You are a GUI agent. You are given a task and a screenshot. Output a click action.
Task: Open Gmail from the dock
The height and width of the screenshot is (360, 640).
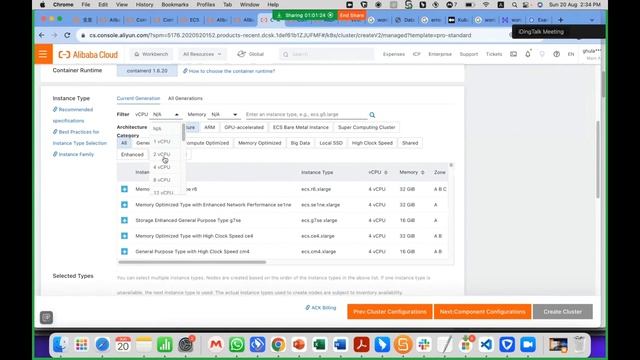pos(216,344)
